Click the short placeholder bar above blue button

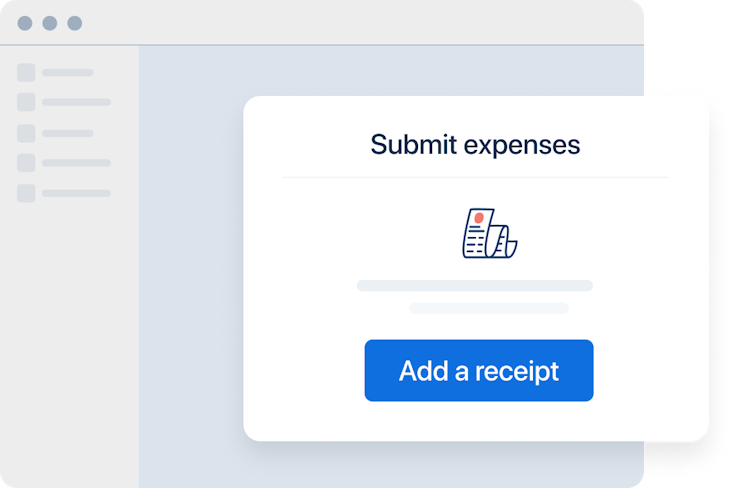point(489,308)
